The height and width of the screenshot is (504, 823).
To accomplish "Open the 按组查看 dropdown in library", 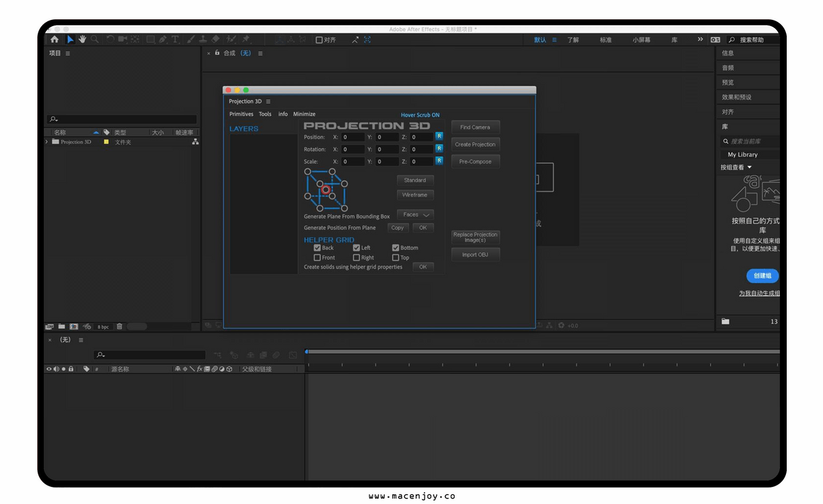I will point(736,167).
